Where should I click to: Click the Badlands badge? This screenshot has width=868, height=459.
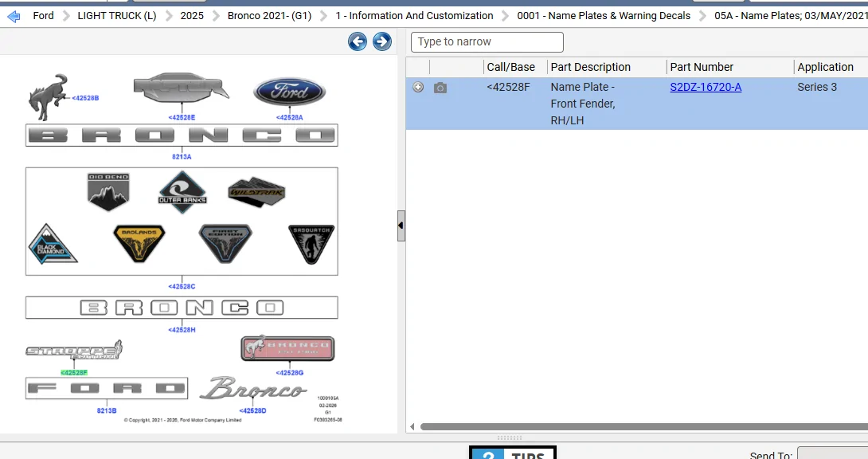click(x=139, y=244)
